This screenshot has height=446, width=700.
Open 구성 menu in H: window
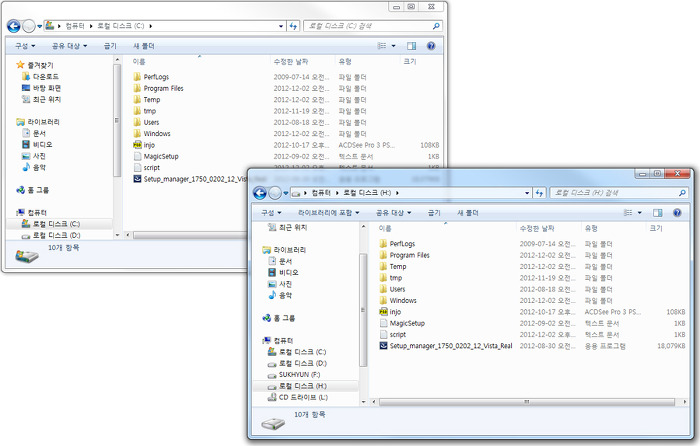click(x=271, y=213)
